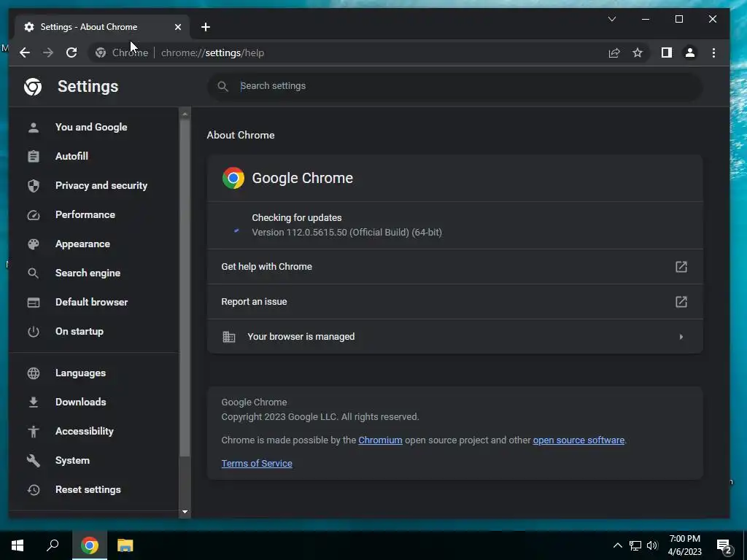Click the Report an issue external-link icon
This screenshot has height=560, width=747.
[x=681, y=301]
